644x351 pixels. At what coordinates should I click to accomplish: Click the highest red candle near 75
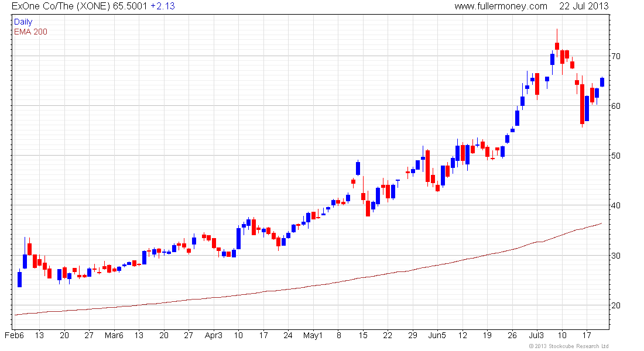[x=557, y=45]
